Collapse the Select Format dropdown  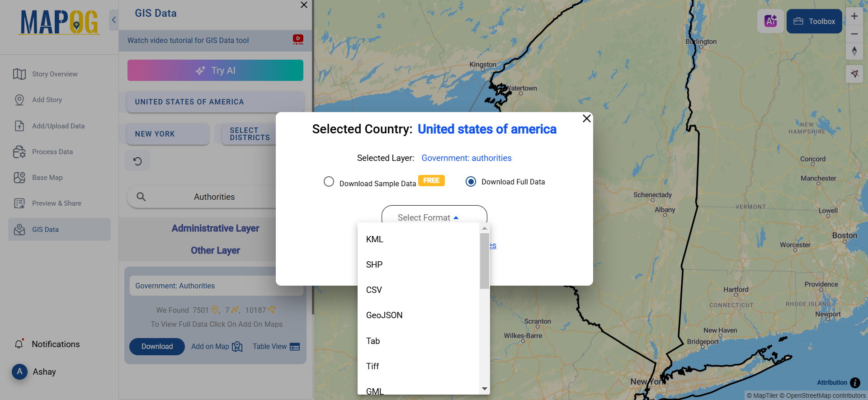coord(434,217)
